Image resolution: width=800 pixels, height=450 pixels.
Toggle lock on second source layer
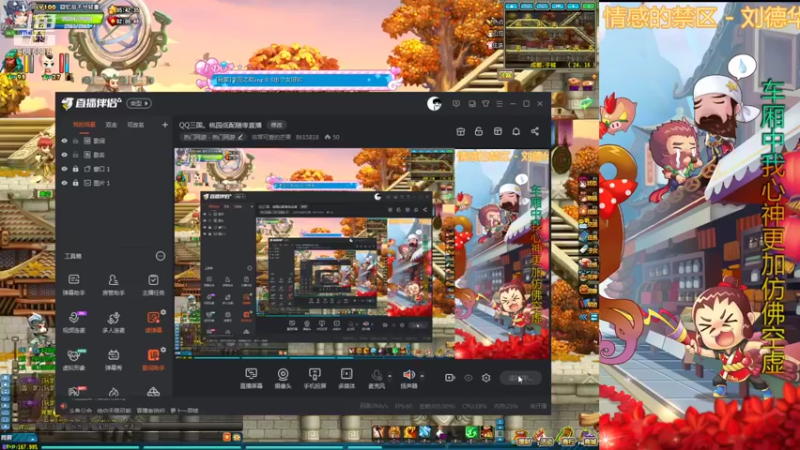pyautogui.click(x=76, y=155)
